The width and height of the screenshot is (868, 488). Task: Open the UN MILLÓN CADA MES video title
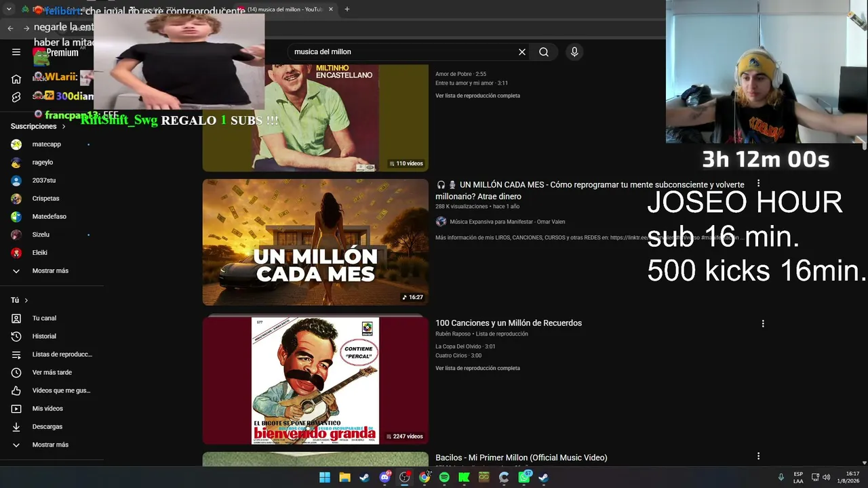590,190
